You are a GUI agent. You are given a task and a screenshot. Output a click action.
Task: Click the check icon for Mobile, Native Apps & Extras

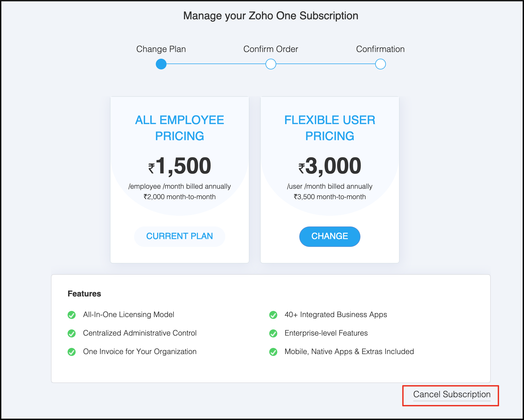point(273,352)
